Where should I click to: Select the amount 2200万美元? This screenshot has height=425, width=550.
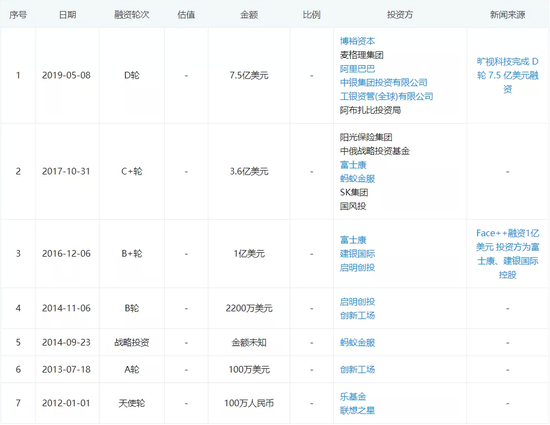coord(249,308)
